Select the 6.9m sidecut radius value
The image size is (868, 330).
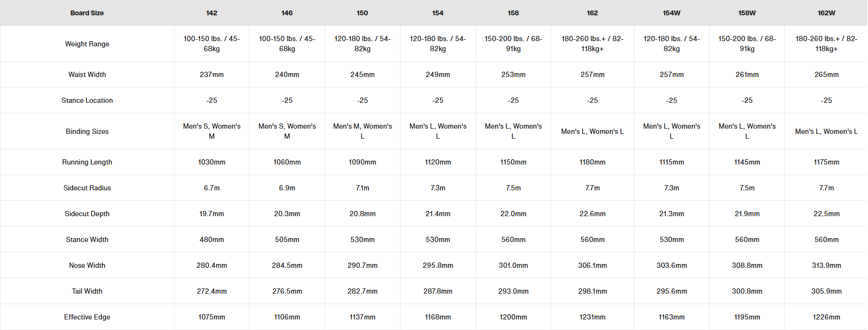click(287, 188)
